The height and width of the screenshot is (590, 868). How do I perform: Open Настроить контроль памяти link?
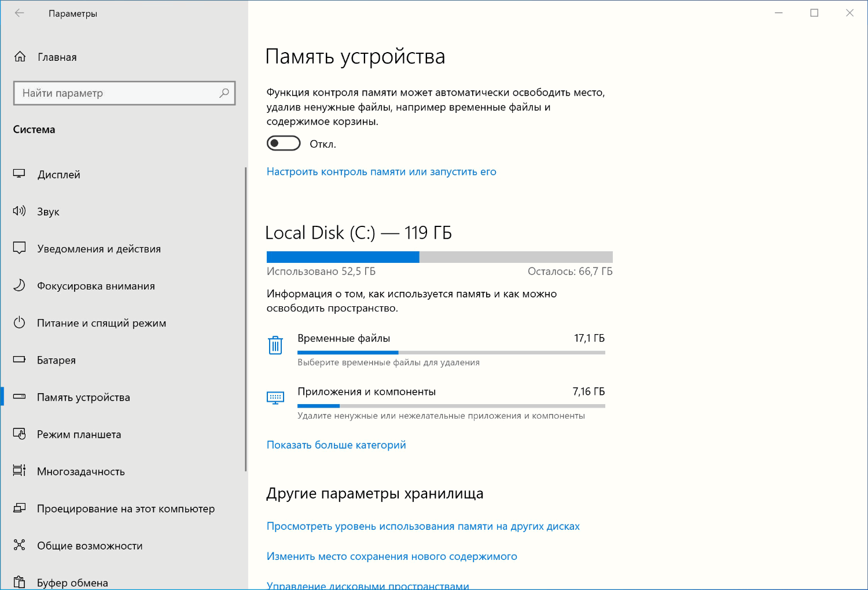tap(381, 171)
